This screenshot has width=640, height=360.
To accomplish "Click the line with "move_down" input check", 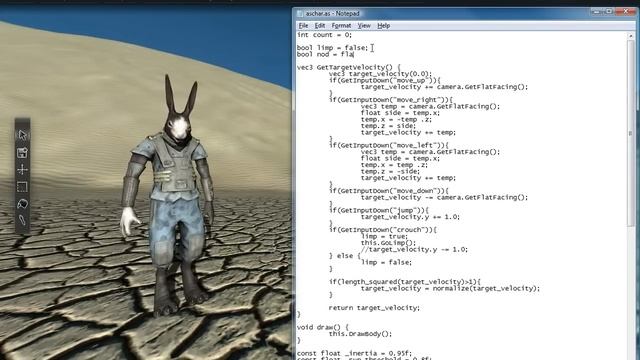I will point(389,191).
